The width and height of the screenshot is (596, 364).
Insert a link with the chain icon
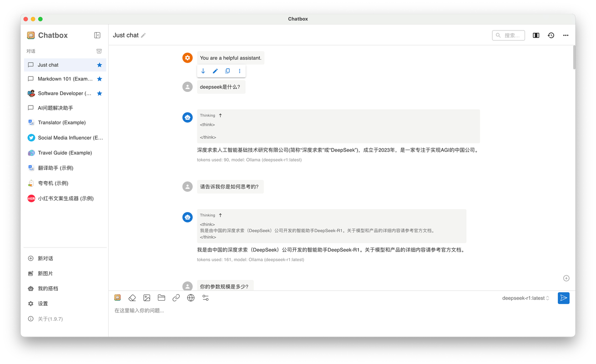point(176,298)
